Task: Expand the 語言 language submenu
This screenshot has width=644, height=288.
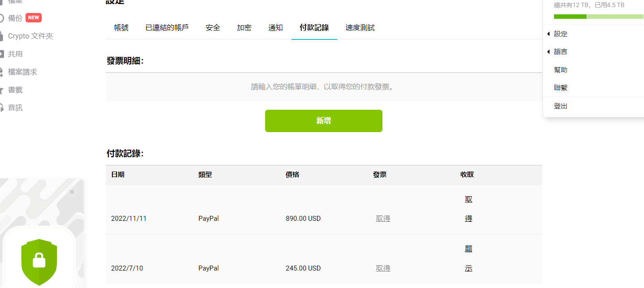Action: click(549, 52)
